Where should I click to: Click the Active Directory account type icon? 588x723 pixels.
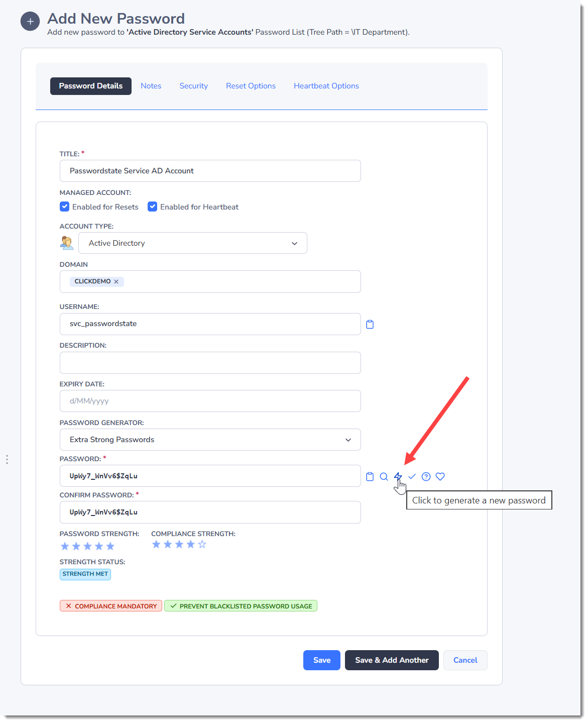(x=67, y=243)
